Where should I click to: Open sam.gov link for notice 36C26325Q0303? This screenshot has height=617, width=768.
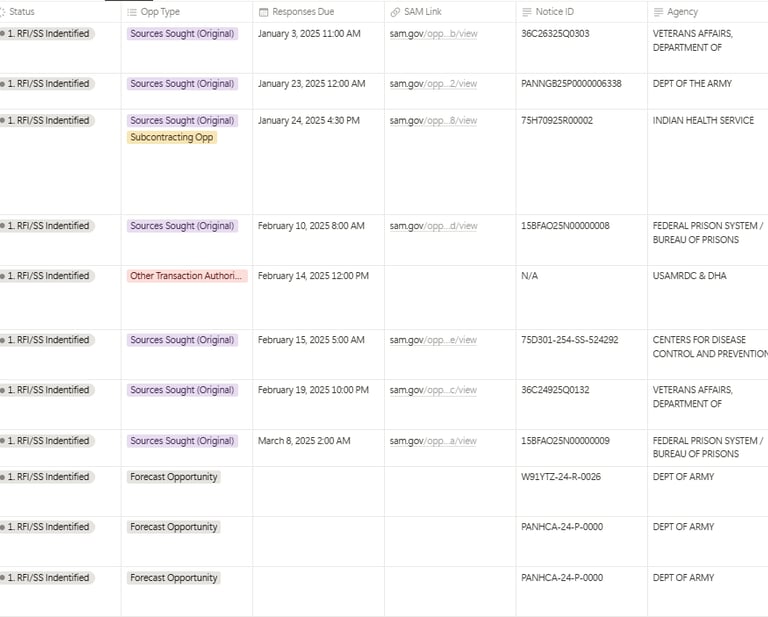pyautogui.click(x=433, y=34)
